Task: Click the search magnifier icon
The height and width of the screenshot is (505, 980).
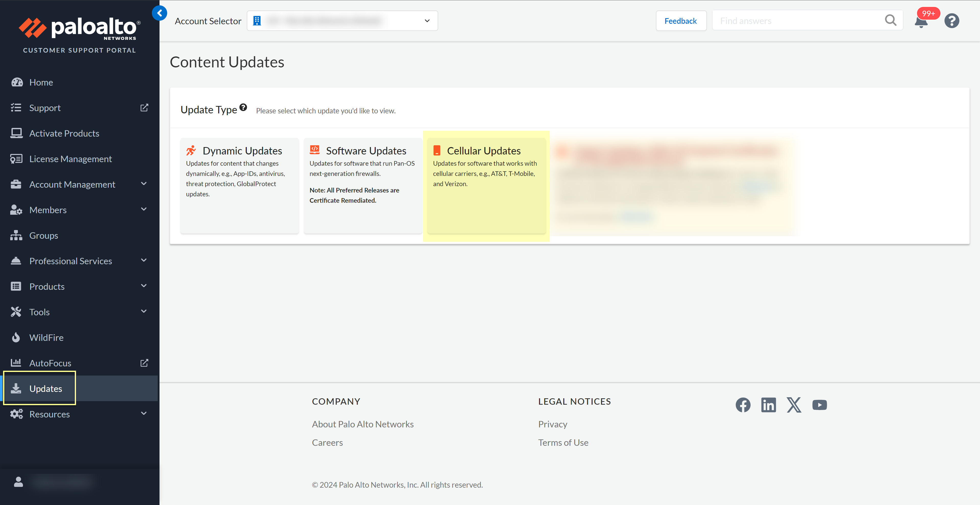Action: pos(890,20)
